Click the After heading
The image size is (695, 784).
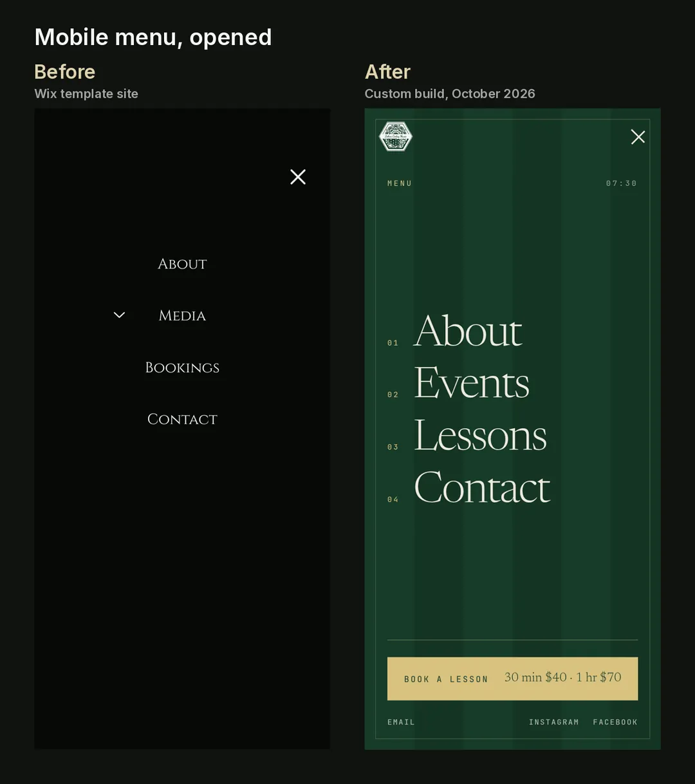point(387,71)
